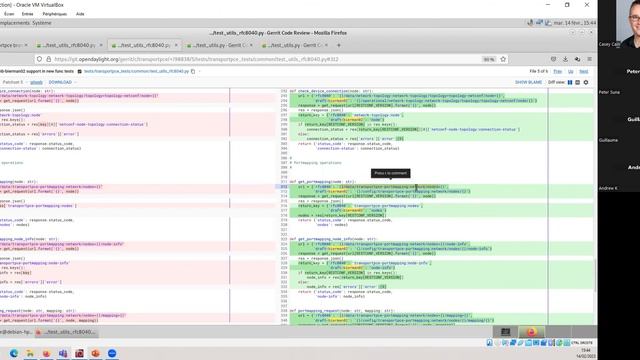Open diff preferences gear icon
Viewport: 640px width, 360px height.
coord(586,82)
